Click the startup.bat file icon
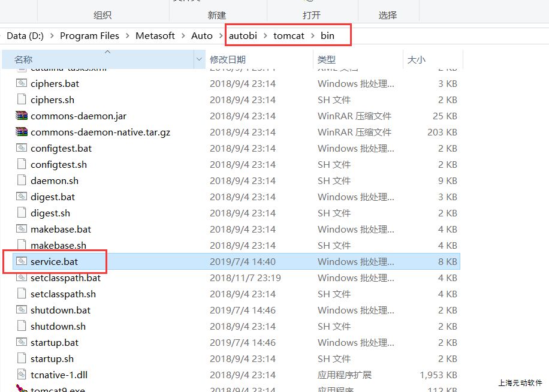This screenshot has width=549, height=392. [22, 343]
